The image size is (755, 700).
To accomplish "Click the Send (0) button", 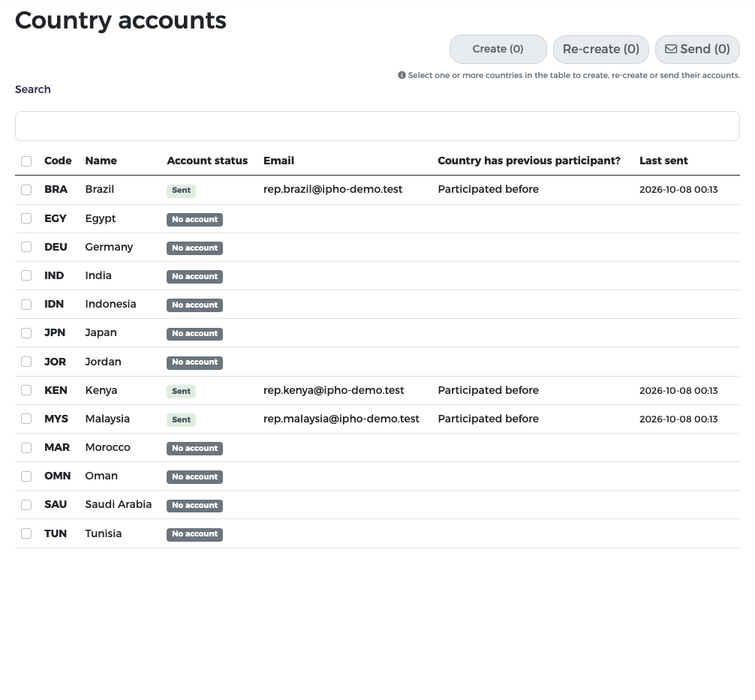I will [697, 49].
